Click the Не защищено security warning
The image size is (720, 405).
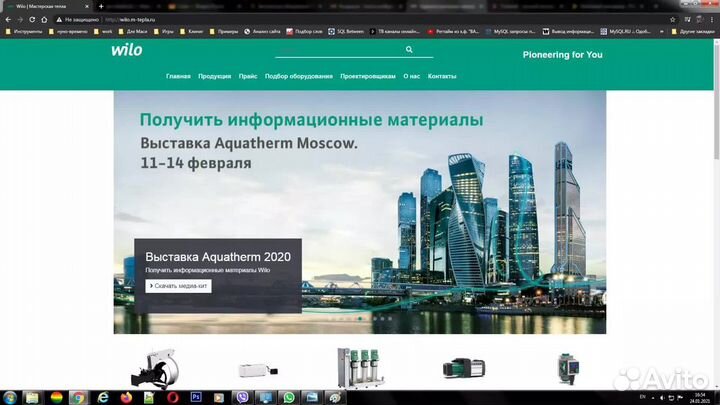pyautogui.click(x=77, y=20)
